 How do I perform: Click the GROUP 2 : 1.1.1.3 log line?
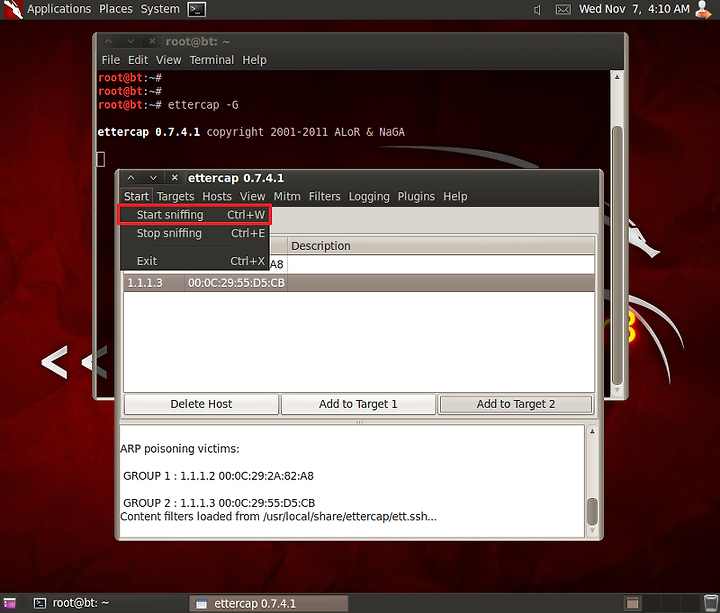pos(219,503)
